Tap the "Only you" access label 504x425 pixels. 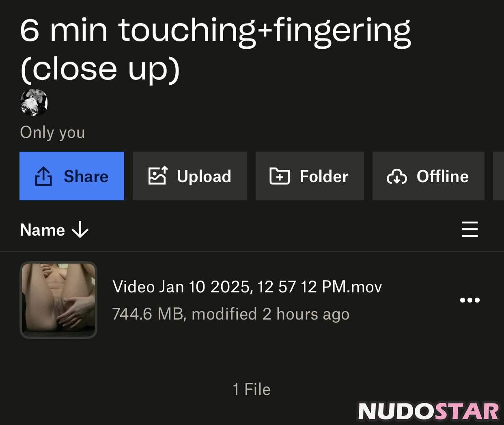click(x=52, y=132)
